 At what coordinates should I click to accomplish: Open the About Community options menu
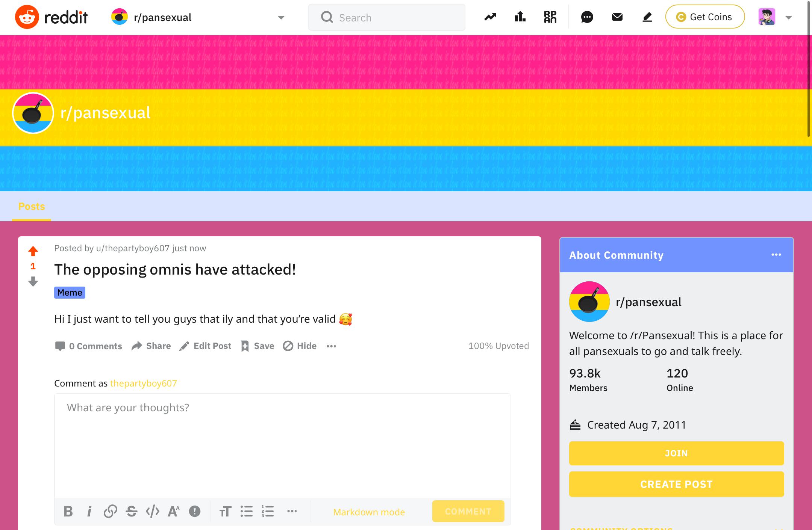click(x=777, y=255)
